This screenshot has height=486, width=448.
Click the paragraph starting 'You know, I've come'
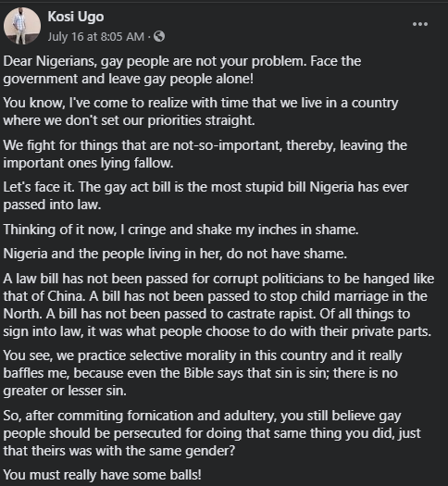(201, 112)
